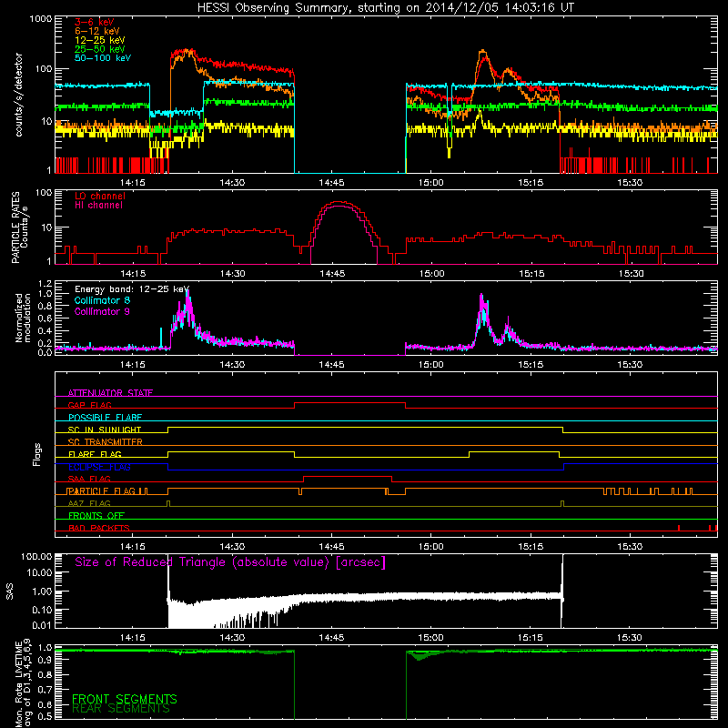The image size is (728, 728).
Task: Click the raised GAP FLAG segment
Action: tap(349, 403)
